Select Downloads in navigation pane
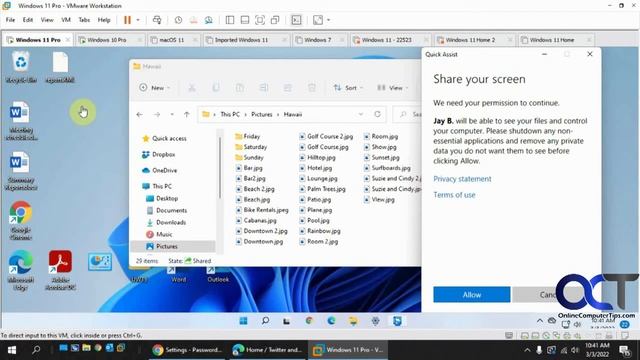 click(171, 222)
